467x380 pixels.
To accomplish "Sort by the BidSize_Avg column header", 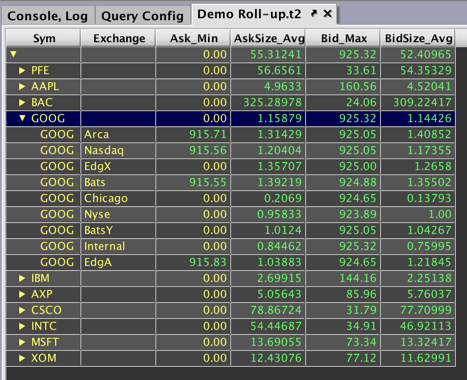I will click(418, 38).
